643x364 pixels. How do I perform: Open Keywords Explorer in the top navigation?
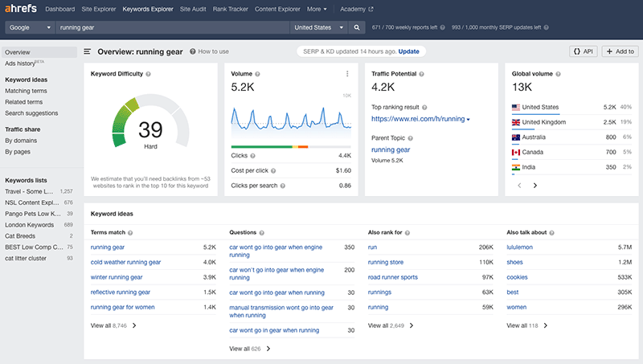(148, 9)
